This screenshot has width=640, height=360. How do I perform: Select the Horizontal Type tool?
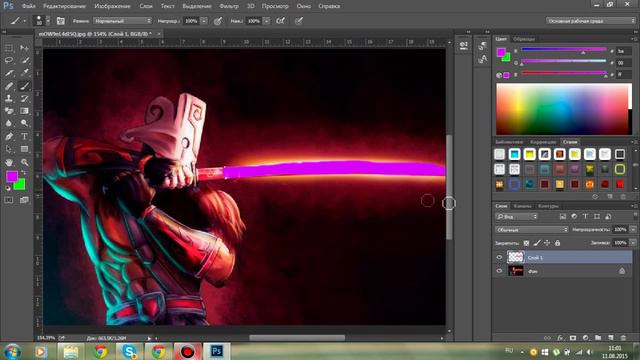(24, 136)
